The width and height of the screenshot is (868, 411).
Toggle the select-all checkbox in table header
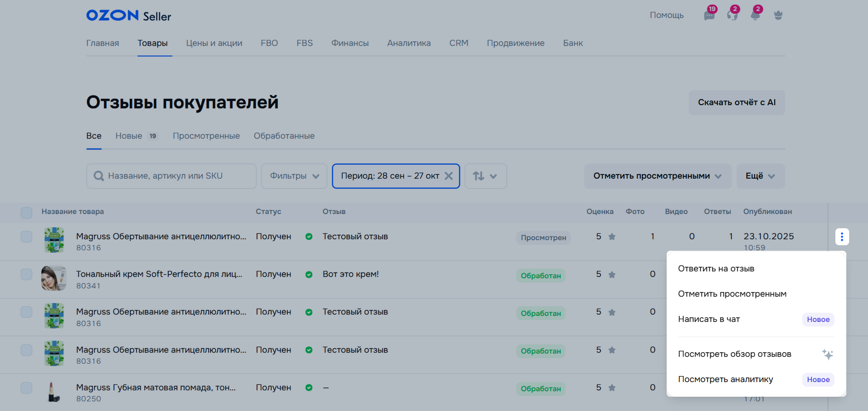(27, 213)
